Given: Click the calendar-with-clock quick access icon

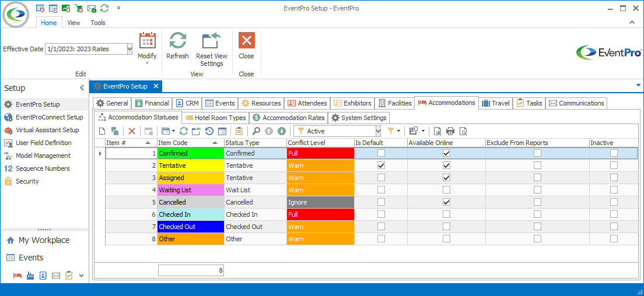Looking at the screenshot, I should tap(40, 8).
